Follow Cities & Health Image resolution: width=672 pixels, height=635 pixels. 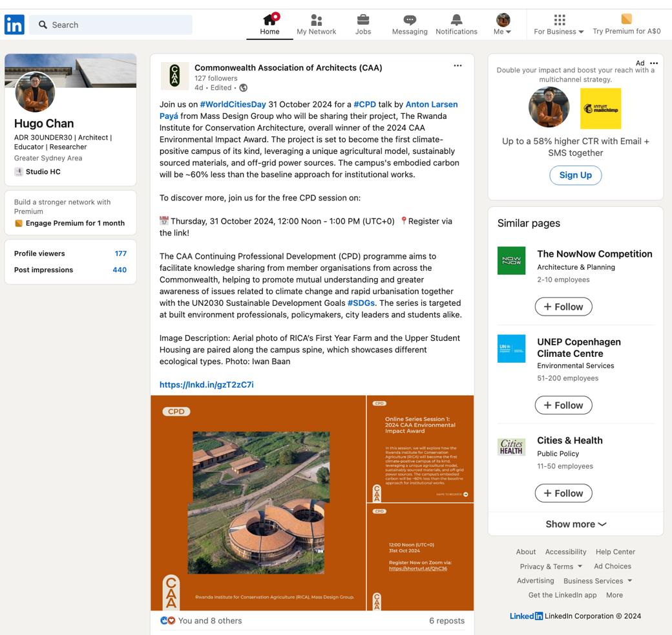(563, 493)
